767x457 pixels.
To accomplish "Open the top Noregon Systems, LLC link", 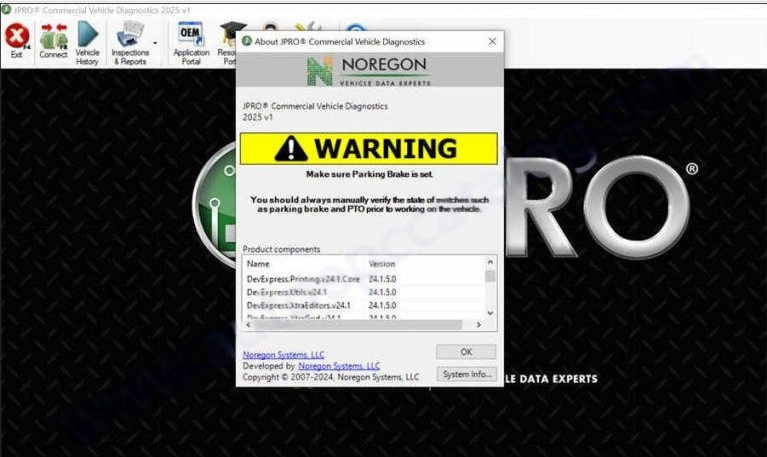I will pyautogui.click(x=283, y=355).
